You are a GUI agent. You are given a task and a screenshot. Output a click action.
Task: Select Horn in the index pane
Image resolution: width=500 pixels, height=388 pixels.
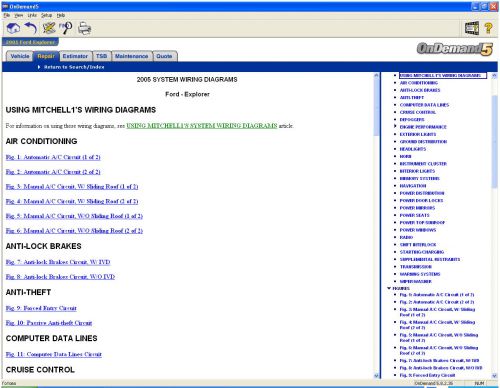click(405, 156)
